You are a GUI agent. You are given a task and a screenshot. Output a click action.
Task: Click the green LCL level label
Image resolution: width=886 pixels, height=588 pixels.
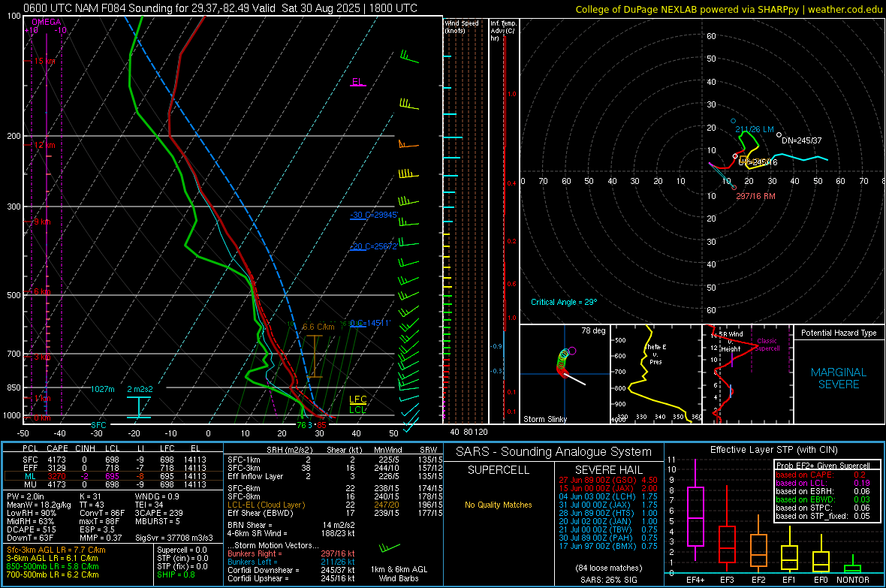pos(357,409)
